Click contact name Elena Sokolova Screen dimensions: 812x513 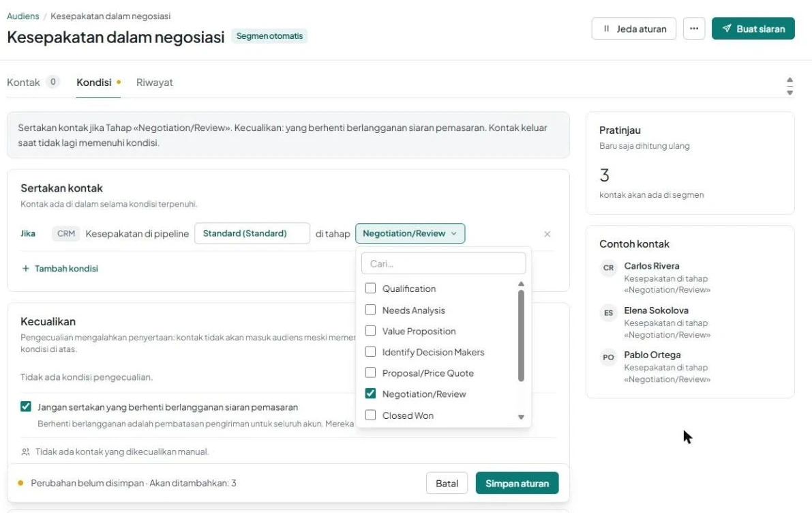pos(656,310)
